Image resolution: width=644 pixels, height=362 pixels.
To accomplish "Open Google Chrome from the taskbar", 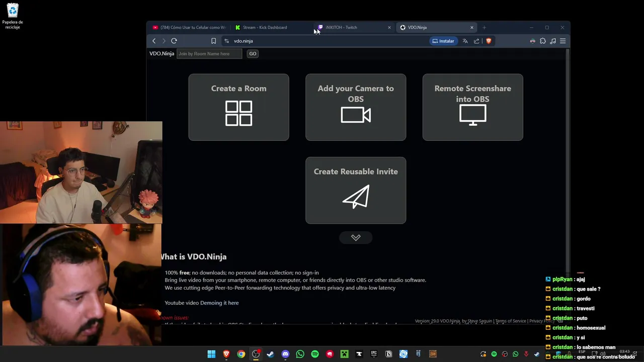I will 241,354.
